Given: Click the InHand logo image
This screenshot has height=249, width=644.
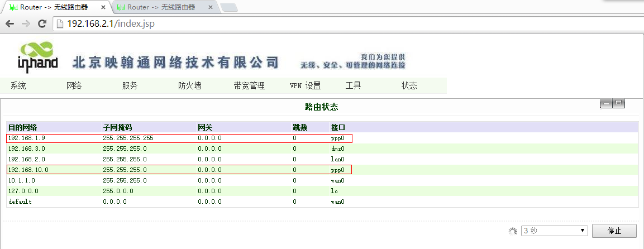Looking at the screenshot, I should (x=37, y=58).
